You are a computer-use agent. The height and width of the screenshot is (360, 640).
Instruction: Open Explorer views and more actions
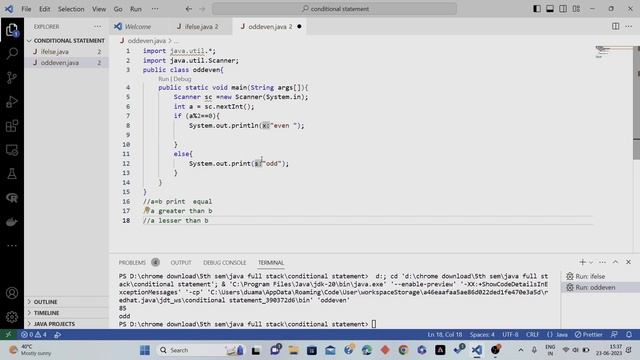pyautogui.click(x=98, y=27)
